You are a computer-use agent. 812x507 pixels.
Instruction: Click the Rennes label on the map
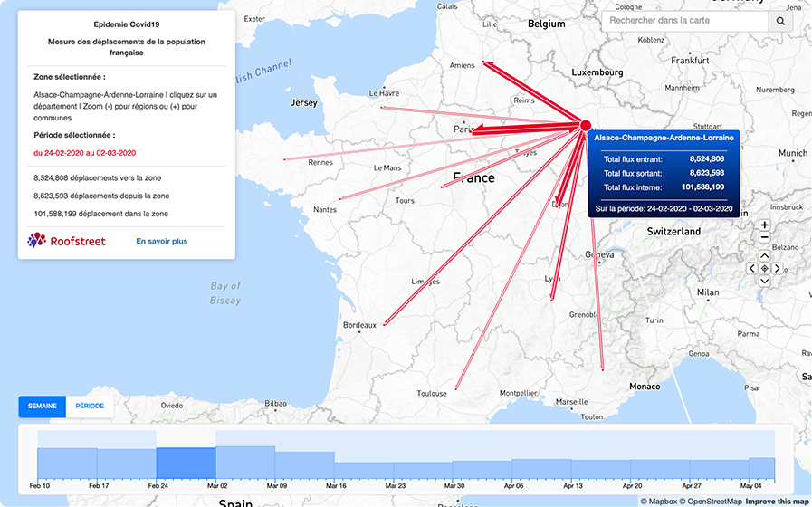click(320, 163)
